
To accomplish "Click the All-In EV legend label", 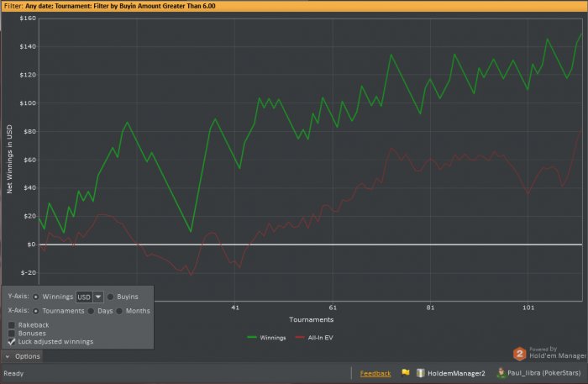I will [x=320, y=338].
